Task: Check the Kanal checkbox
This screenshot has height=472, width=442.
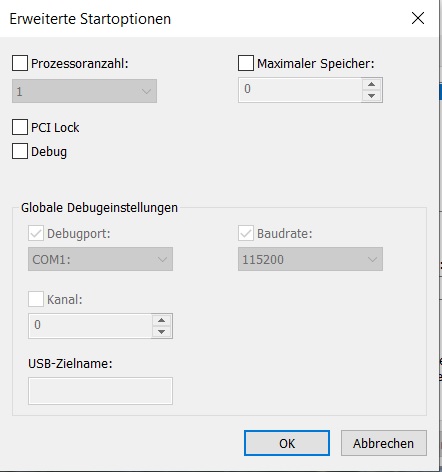Action: pyautogui.click(x=36, y=299)
